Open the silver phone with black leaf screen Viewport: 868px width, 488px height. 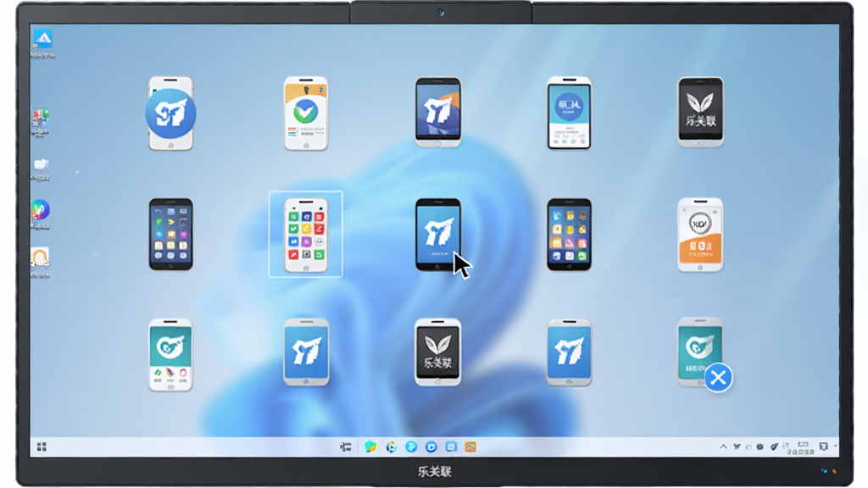[x=438, y=352]
